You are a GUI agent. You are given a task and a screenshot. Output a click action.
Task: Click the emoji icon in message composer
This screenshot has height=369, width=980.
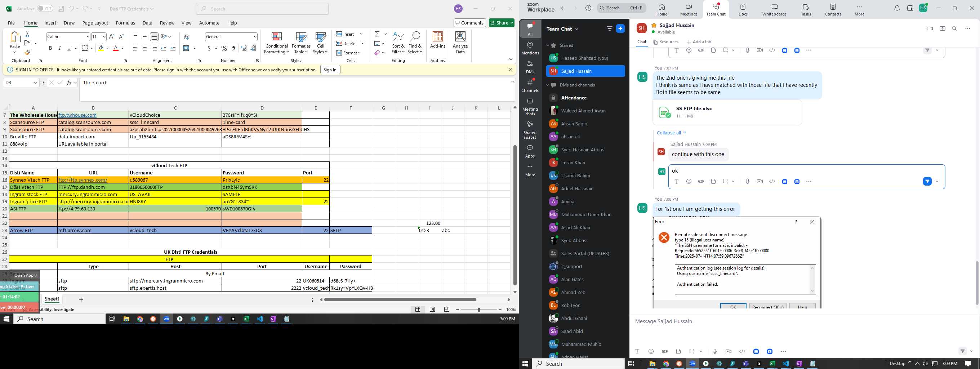coord(651,351)
